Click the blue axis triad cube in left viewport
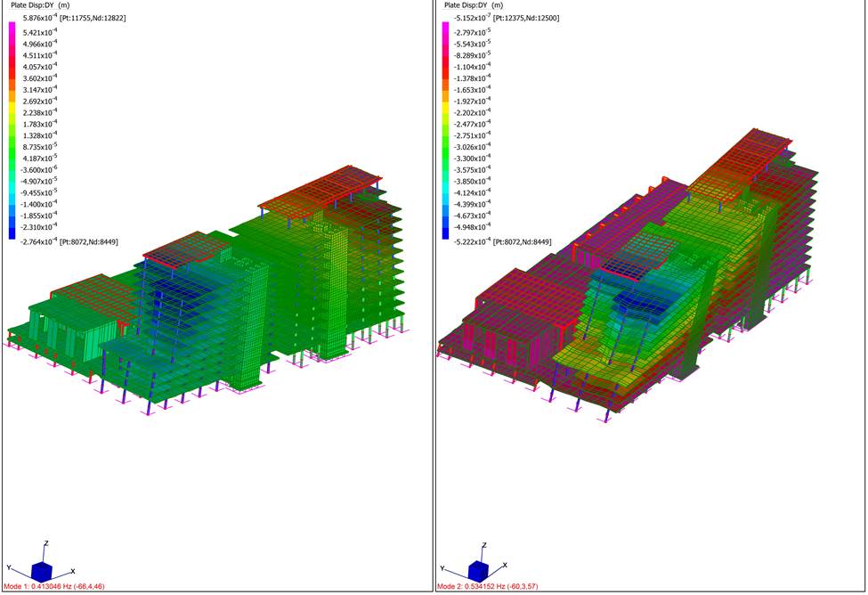Viewport: 868px width, 595px height. [x=43, y=570]
